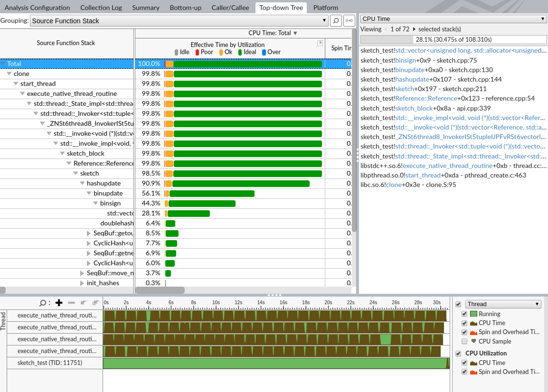Collapse the hashupdate tree node
The width and height of the screenshot is (548, 392).
(82, 183)
